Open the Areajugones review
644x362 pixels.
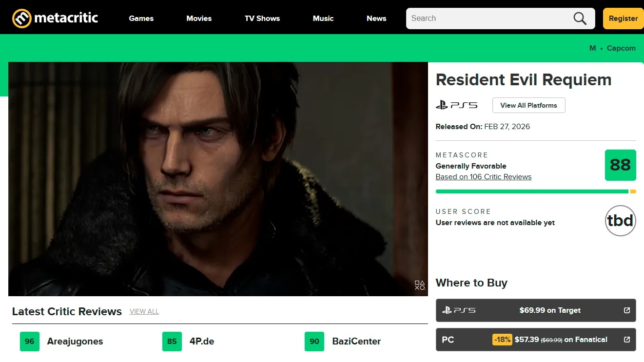click(75, 342)
